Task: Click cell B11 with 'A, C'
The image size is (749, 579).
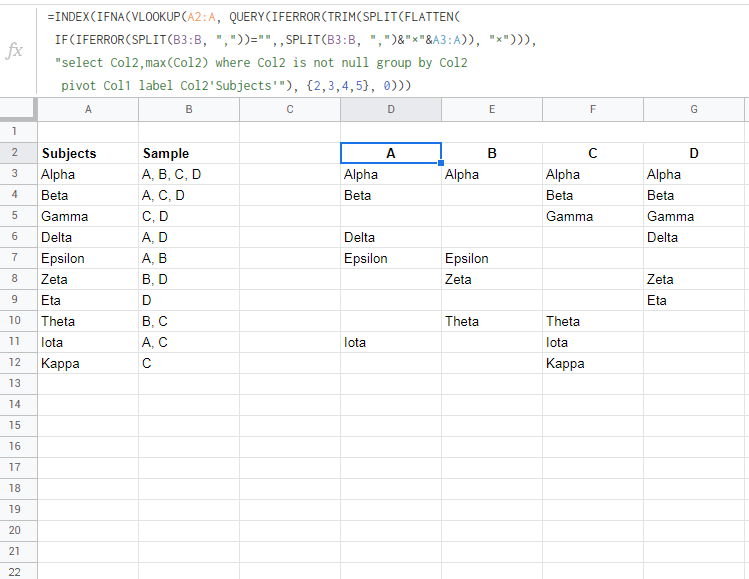Action: point(189,342)
